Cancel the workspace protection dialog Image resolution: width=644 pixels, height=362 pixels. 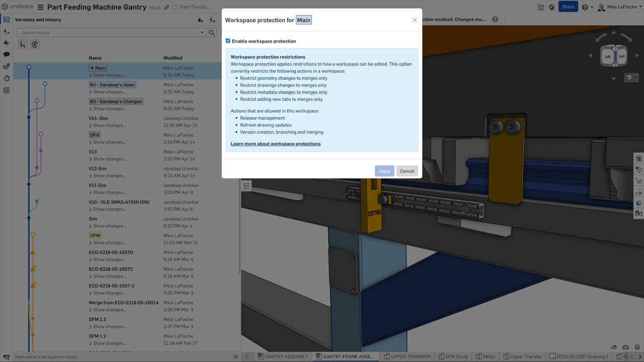pyautogui.click(x=407, y=171)
